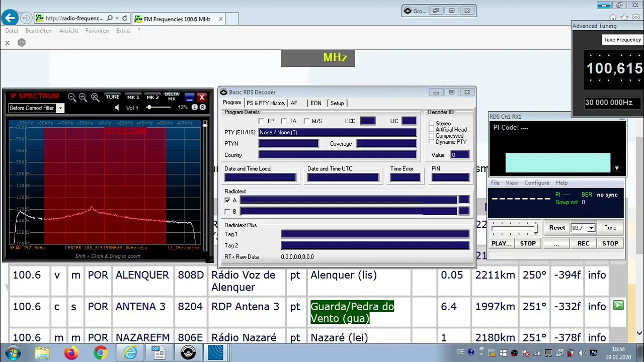
Task: Open the 89,7 frequency dropdown
Action: [x=592, y=228]
